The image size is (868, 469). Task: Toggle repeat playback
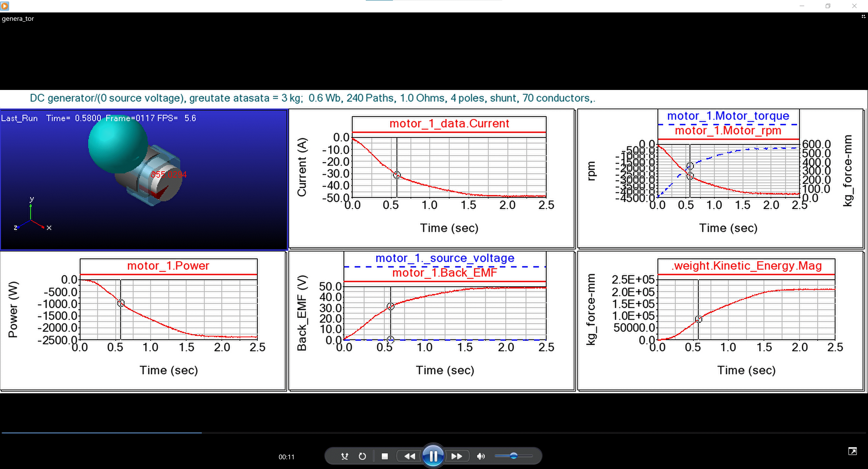tap(362, 456)
